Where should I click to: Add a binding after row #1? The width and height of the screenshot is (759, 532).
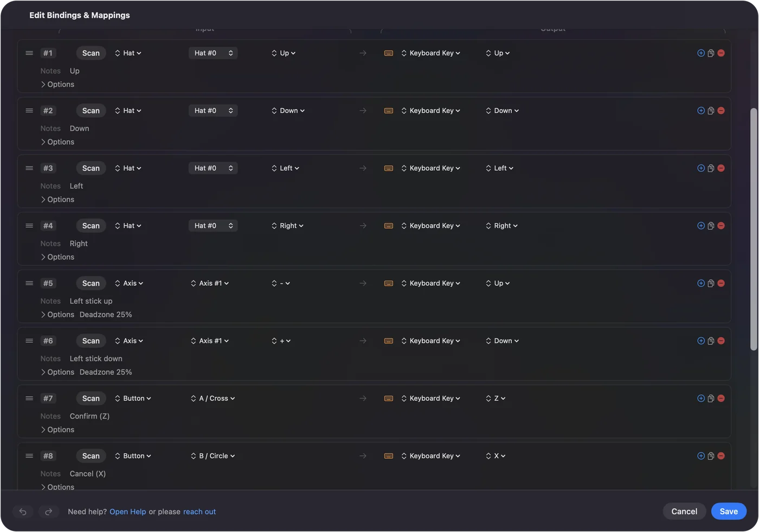click(x=701, y=53)
